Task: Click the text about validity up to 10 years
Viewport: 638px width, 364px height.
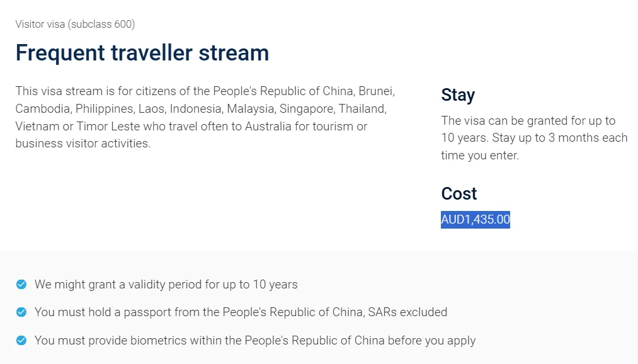Action: click(166, 284)
